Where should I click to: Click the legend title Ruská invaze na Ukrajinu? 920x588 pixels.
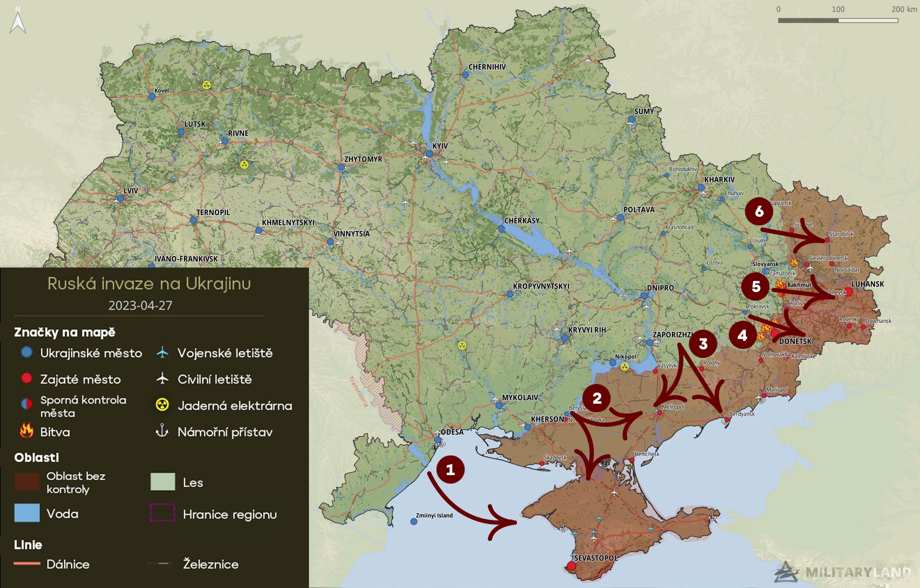[149, 284]
